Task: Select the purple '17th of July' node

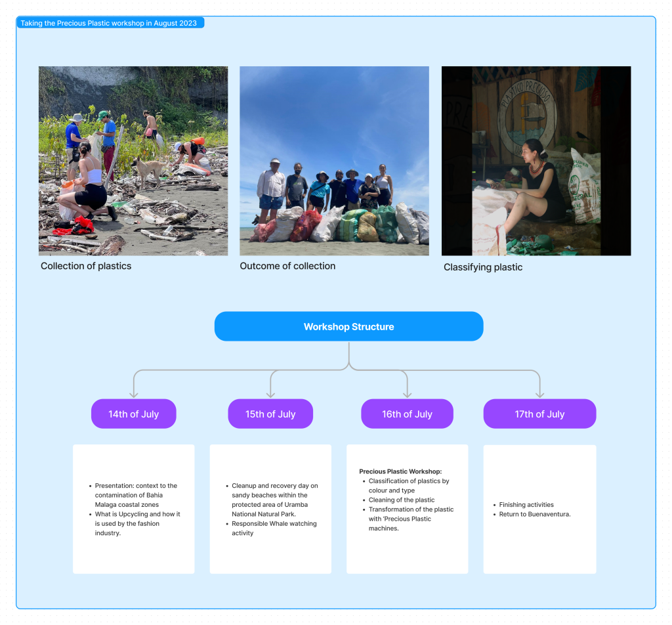Action: pyautogui.click(x=539, y=414)
